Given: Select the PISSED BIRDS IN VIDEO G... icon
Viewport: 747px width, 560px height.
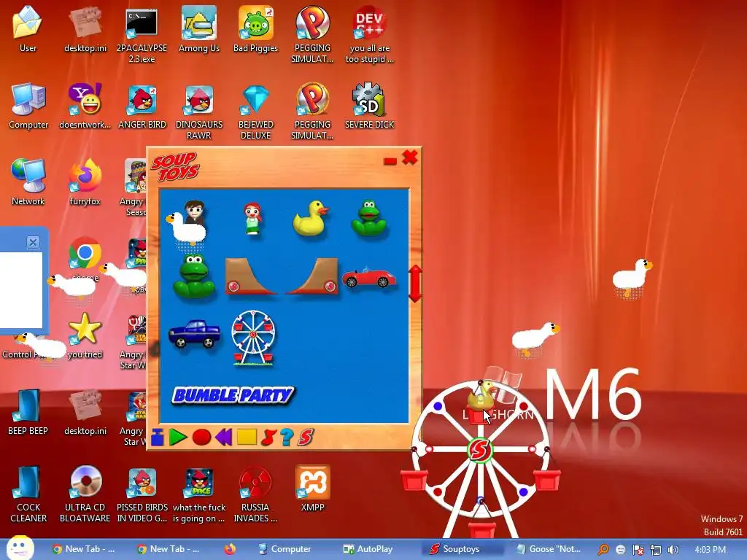Looking at the screenshot, I should (142, 494).
